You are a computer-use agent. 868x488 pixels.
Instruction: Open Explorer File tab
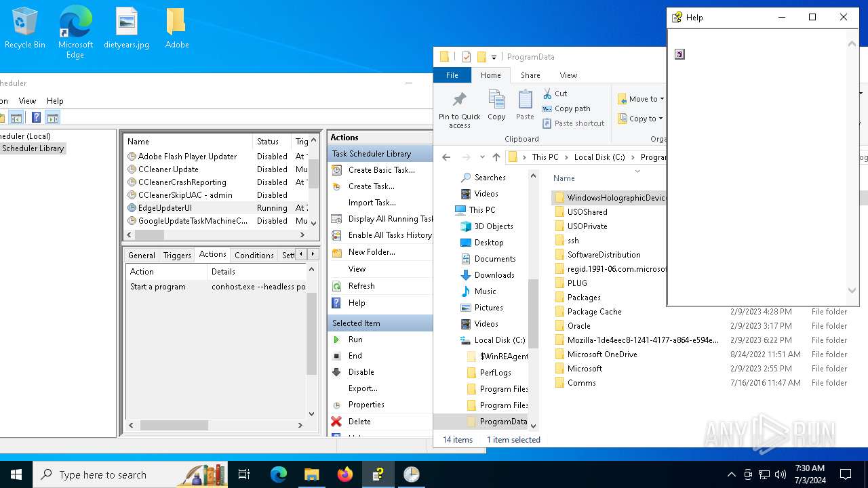click(x=452, y=75)
